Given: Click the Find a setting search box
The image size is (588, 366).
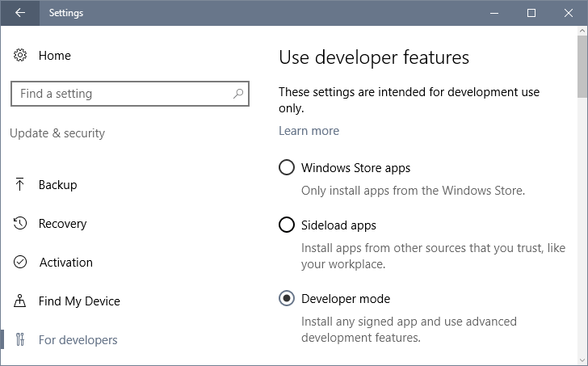Looking at the screenshot, I should point(130,94).
